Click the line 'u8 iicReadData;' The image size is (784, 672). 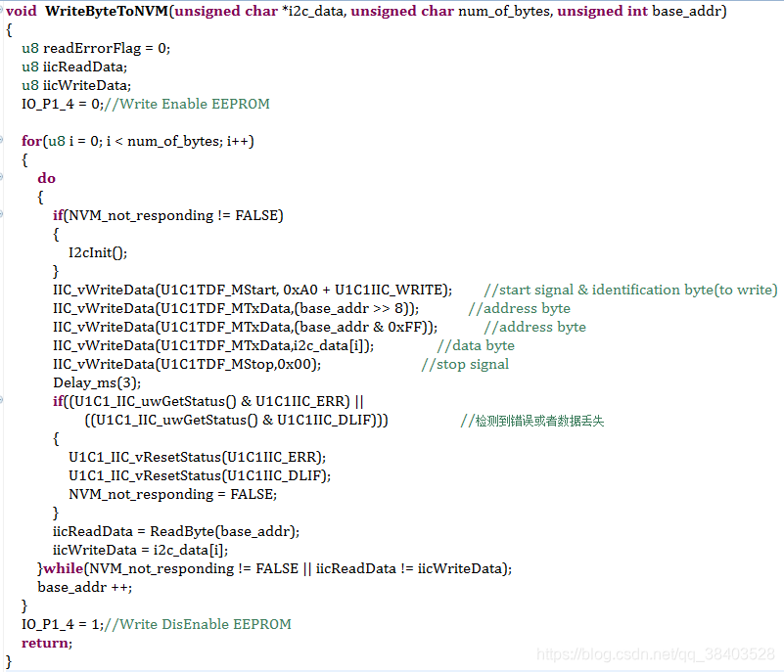click(x=74, y=67)
